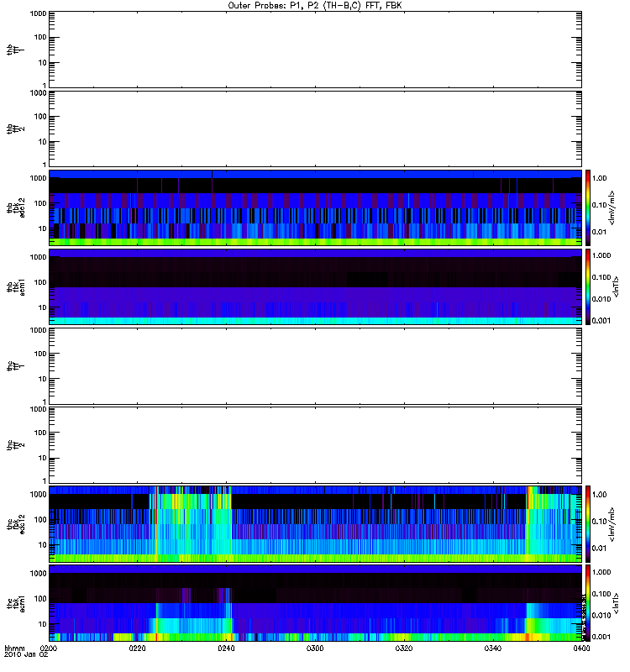
Task: Click the thb edc12 color bar
Action: click(x=588, y=207)
